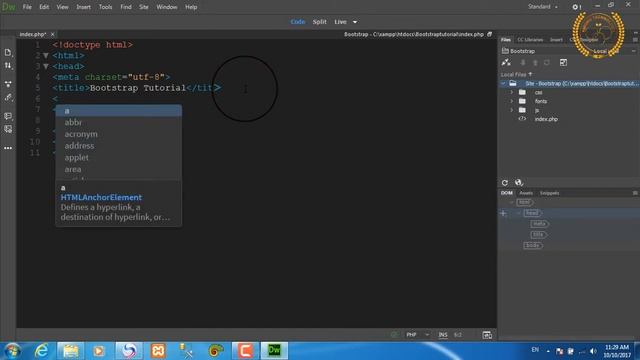This screenshot has width=640, height=360.
Task: Select the body node in DOM panel
Action: [x=533, y=245]
